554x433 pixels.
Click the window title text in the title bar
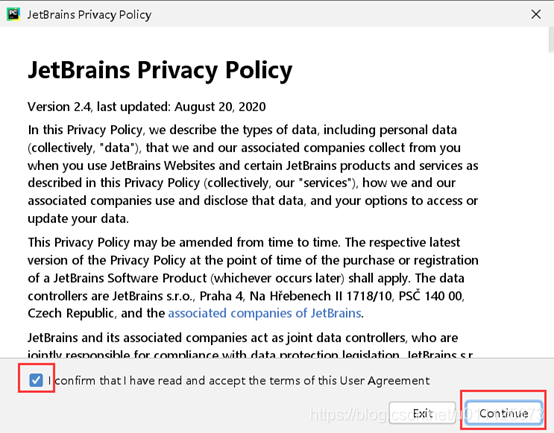[89, 14]
